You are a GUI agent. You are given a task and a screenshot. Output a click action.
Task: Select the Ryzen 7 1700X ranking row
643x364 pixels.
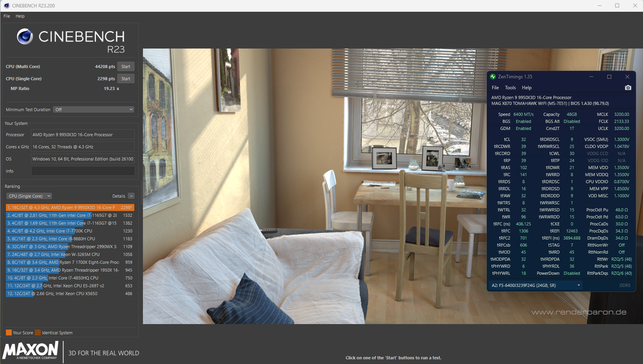tap(70, 262)
